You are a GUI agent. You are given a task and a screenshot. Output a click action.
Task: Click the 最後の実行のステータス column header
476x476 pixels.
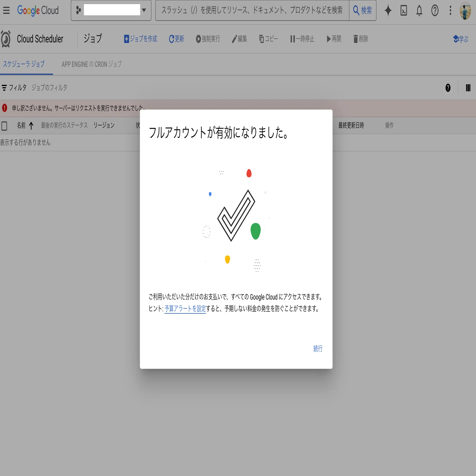click(65, 125)
